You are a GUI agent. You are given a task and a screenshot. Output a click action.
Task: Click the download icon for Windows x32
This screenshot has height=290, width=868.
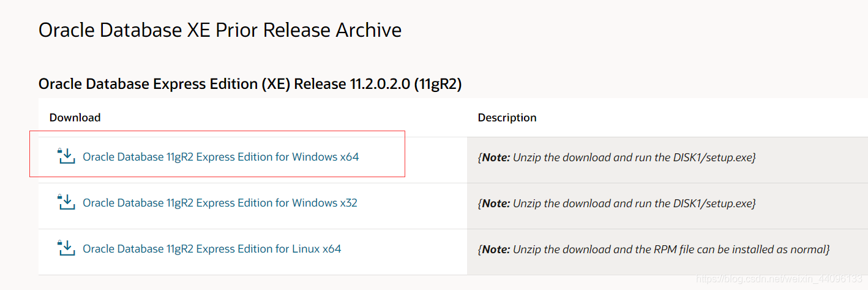[x=65, y=202]
